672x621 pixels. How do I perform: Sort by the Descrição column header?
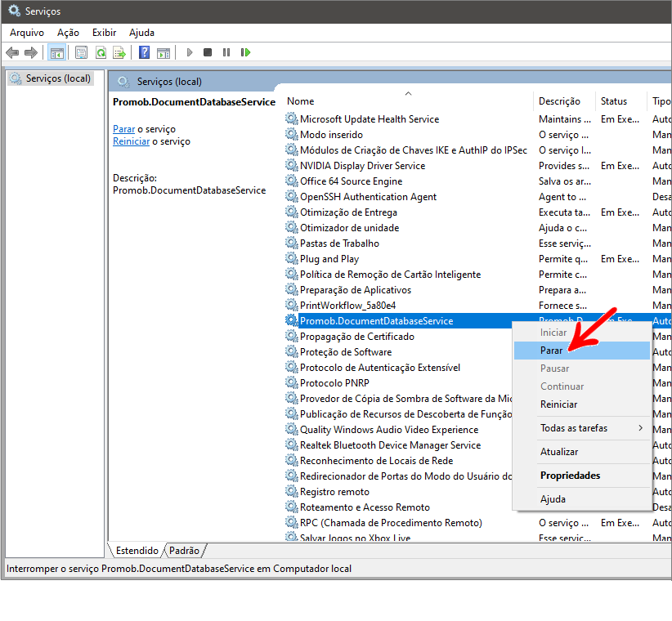pyautogui.click(x=564, y=101)
